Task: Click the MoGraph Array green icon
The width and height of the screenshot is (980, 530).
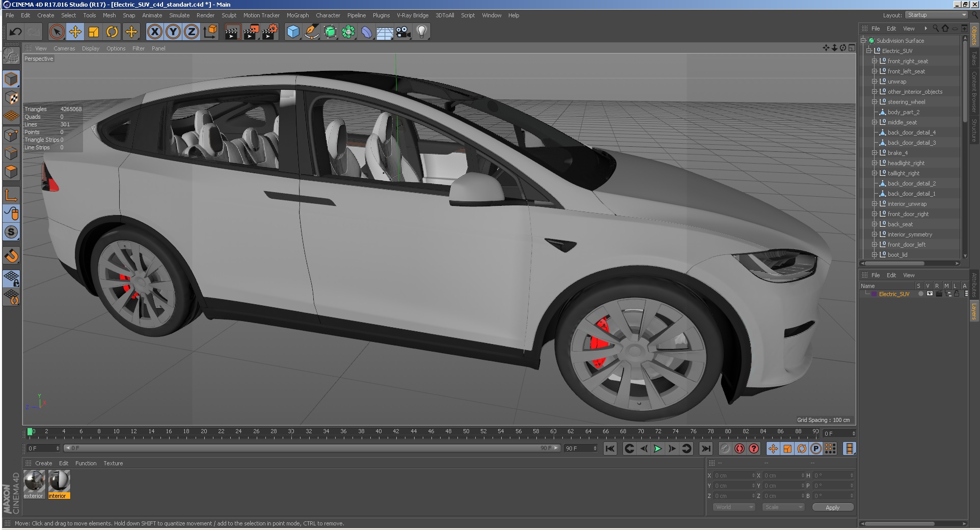Action: [x=348, y=32]
